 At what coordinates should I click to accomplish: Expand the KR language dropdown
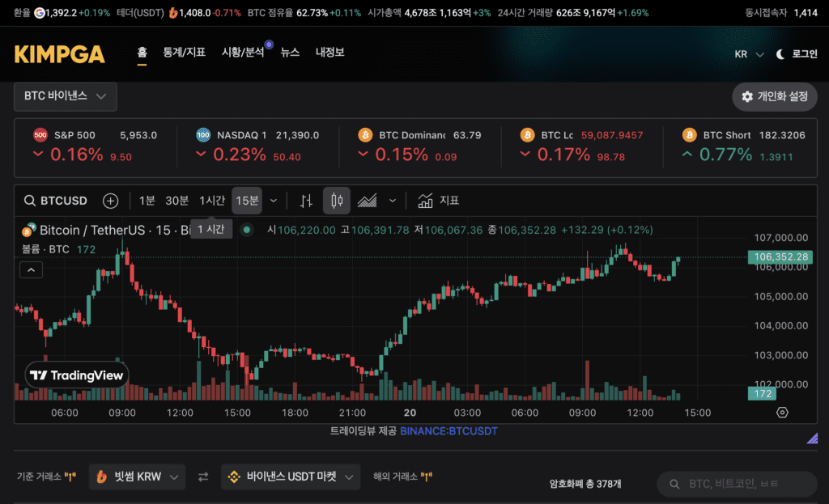coord(749,54)
